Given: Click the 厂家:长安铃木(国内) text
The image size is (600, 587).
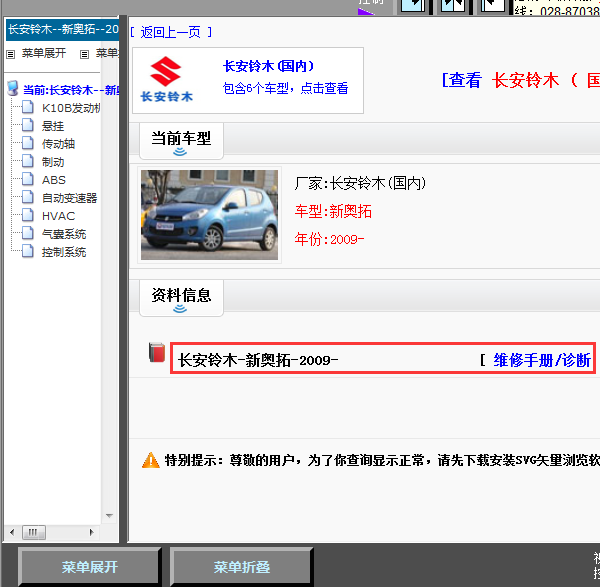Looking at the screenshot, I should [360, 184].
